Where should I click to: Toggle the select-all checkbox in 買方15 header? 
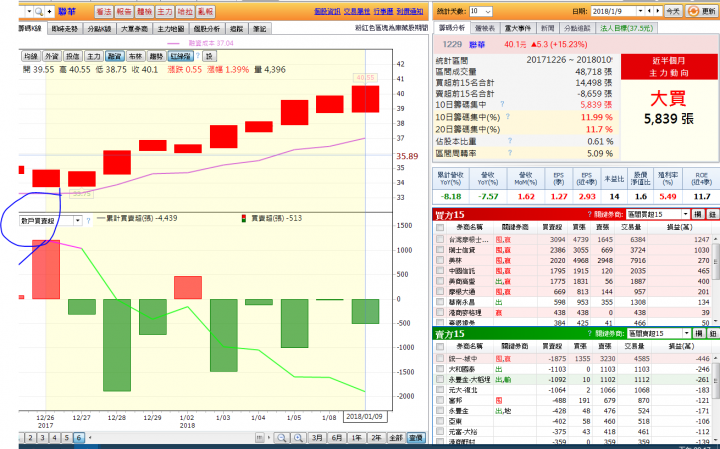tap(440, 227)
